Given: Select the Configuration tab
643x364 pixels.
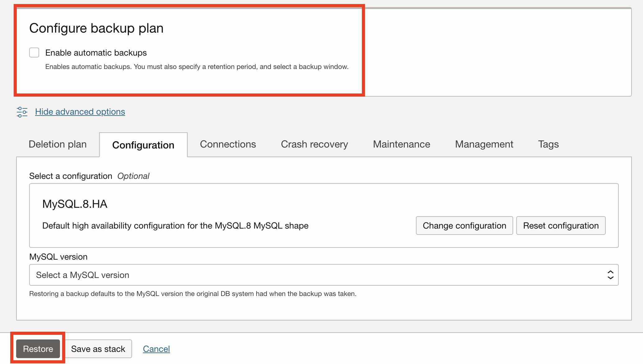Looking at the screenshot, I should point(143,145).
